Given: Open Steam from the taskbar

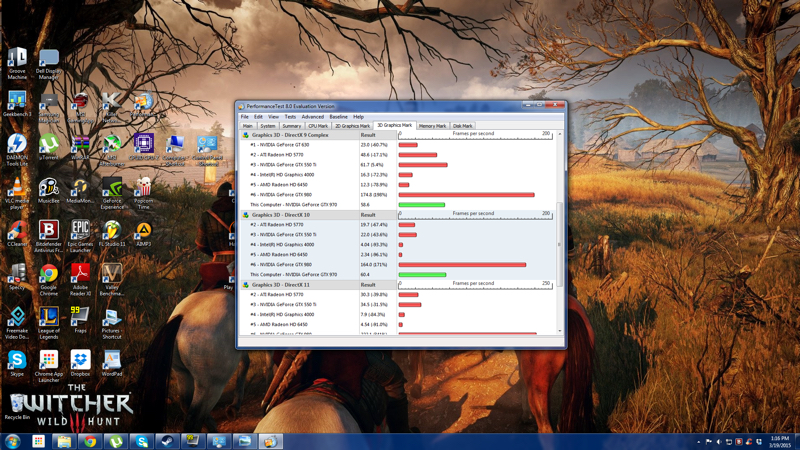Looking at the screenshot, I should (167, 441).
